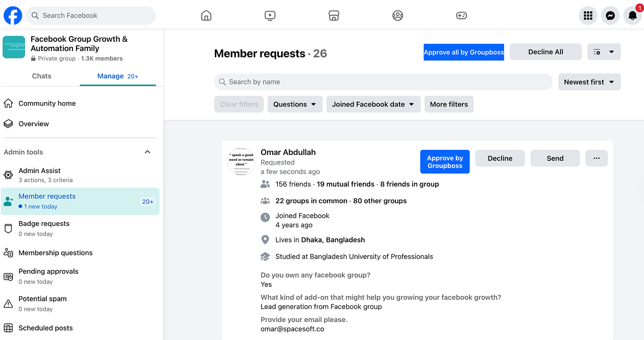Click the 1.3K members text
This screenshot has width=644, height=340.
click(x=102, y=58)
